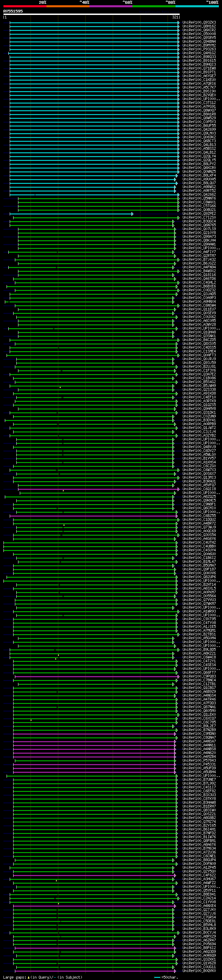Viewport: 222px width, 980px height.
Task: Select the short-alignment hit UniRef100_Q9ZPE2
Action: [199, 214]
